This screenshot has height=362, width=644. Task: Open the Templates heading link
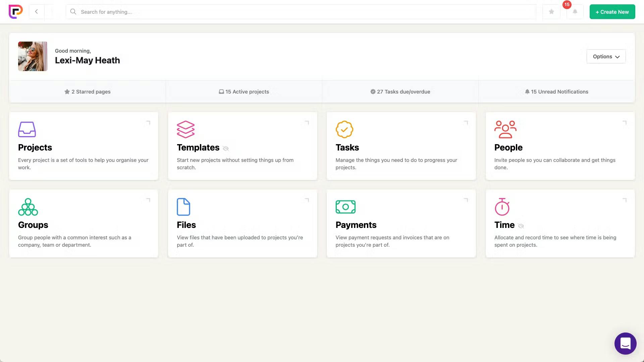click(198, 147)
